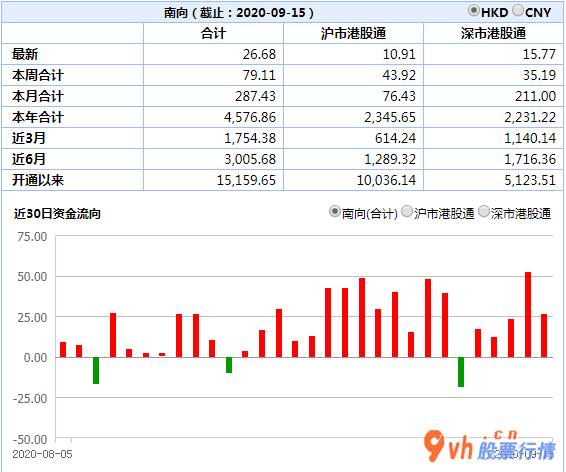Select 深市港股通 chart radio button
Screen dimensions: 566x472
coord(484,211)
